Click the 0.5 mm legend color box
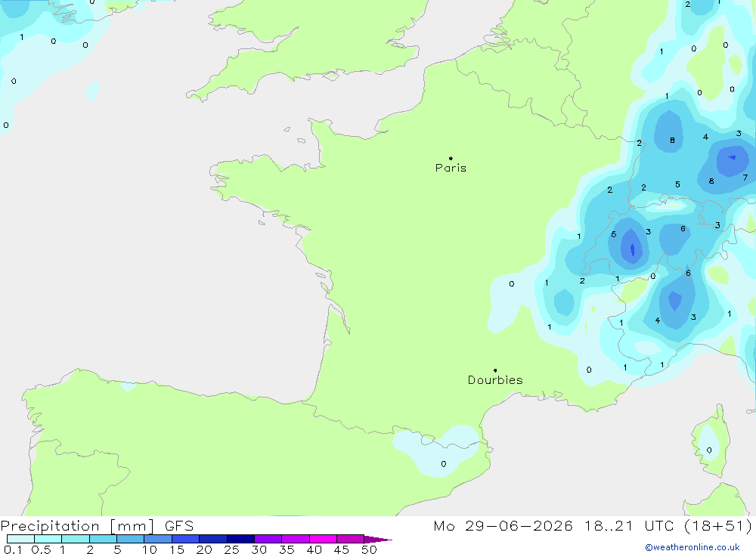 48,539
